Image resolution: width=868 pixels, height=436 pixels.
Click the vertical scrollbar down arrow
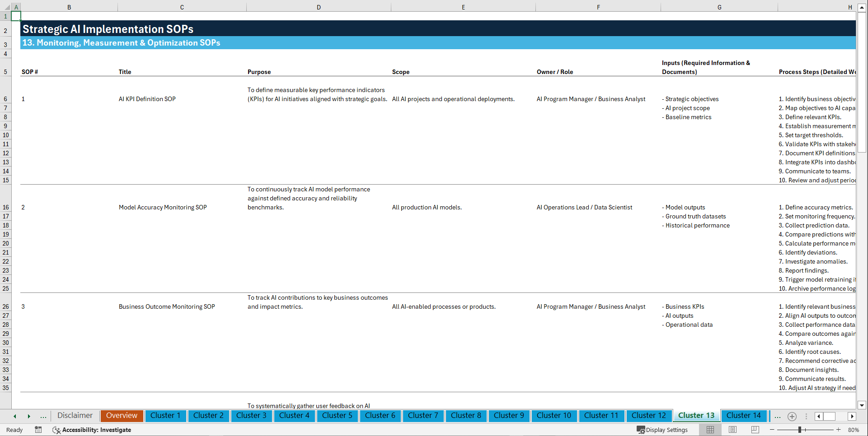click(862, 405)
